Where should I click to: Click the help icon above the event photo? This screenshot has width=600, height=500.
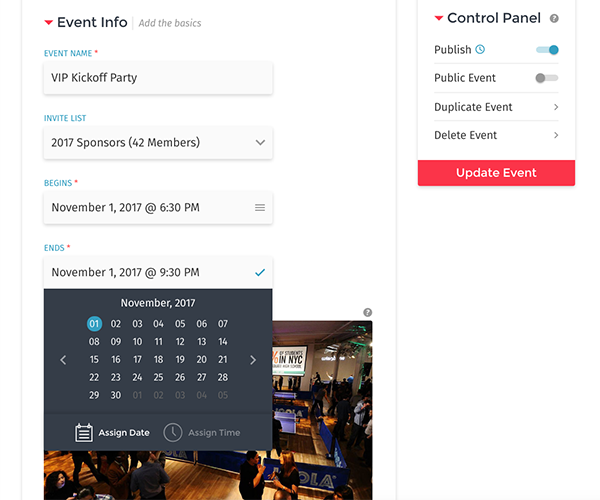367,313
